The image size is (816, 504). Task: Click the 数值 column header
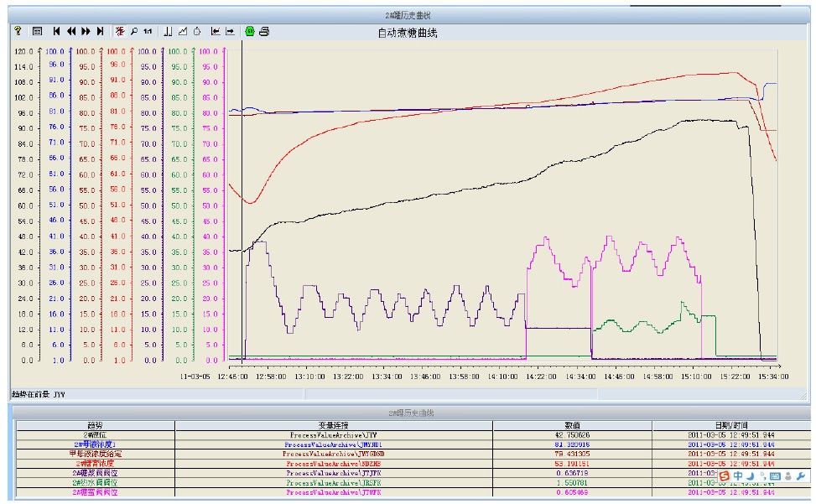coord(572,425)
